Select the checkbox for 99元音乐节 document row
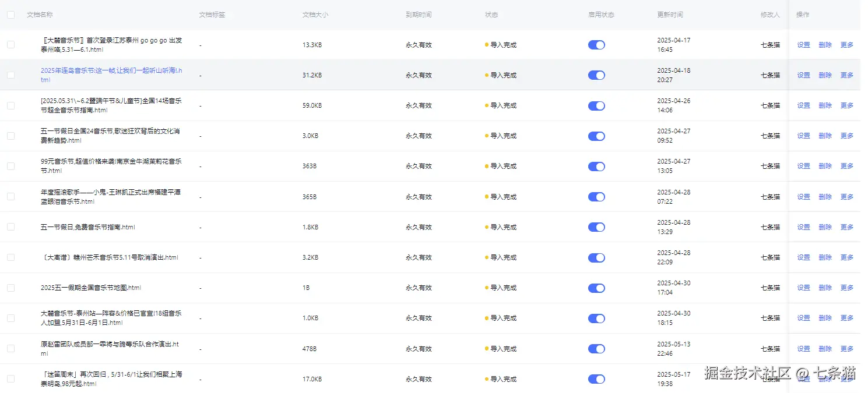The height and width of the screenshot is (393, 868). (x=11, y=166)
